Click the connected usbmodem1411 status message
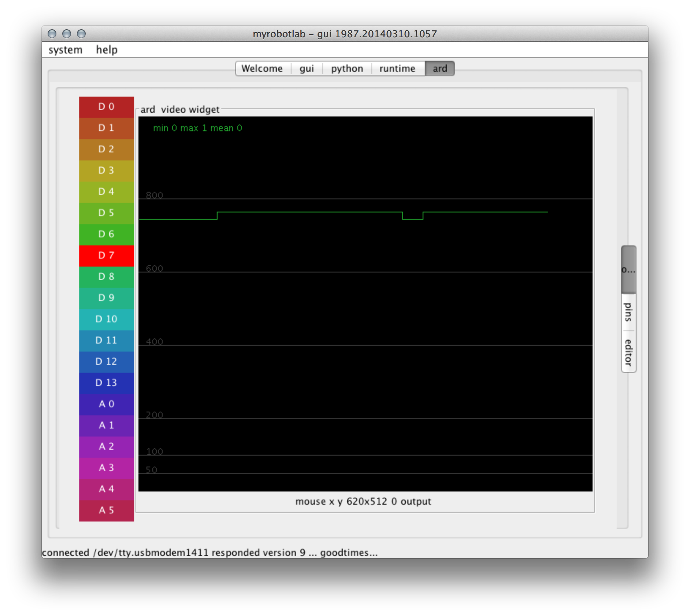Viewport: 690px width, 616px height. (210, 552)
